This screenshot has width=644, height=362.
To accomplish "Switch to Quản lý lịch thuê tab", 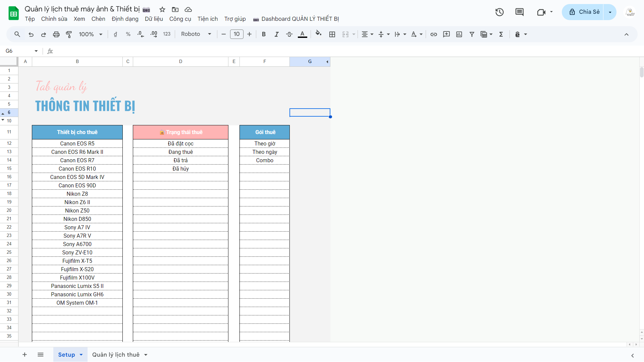I will 116,355.
